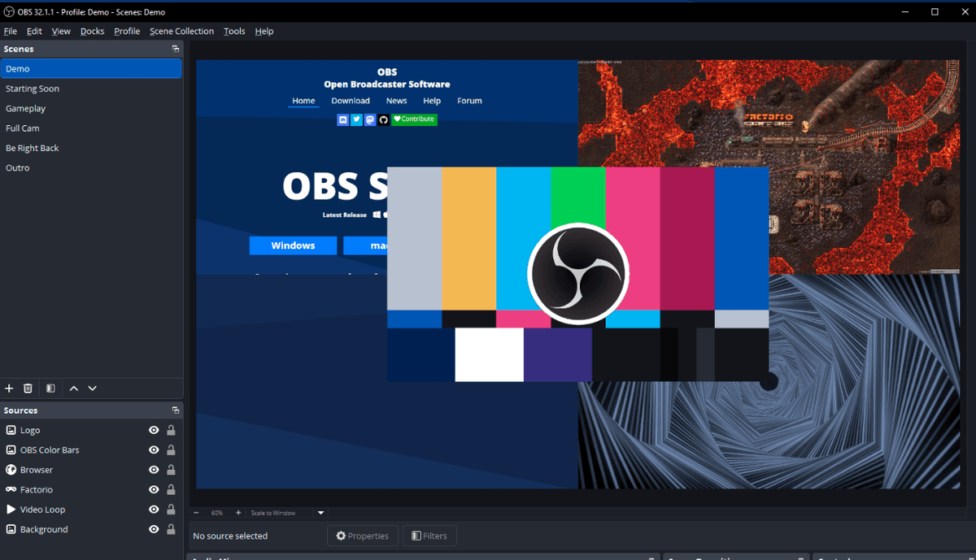The width and height of the screenshot is (976, 560).
Task: Open the Help menu in menu bar
Action: tap(264, 31)
